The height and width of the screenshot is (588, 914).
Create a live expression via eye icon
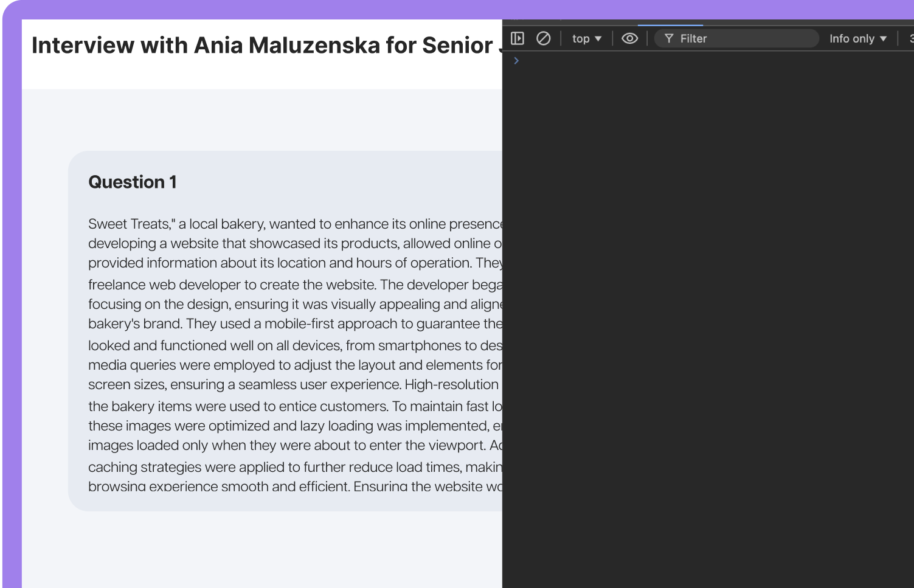click(x=629, y=38)
